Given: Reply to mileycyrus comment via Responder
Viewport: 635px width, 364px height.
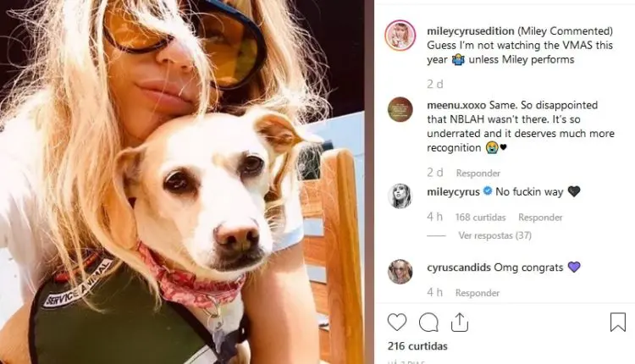Looking at the screenshot, I should click(541, 218).
